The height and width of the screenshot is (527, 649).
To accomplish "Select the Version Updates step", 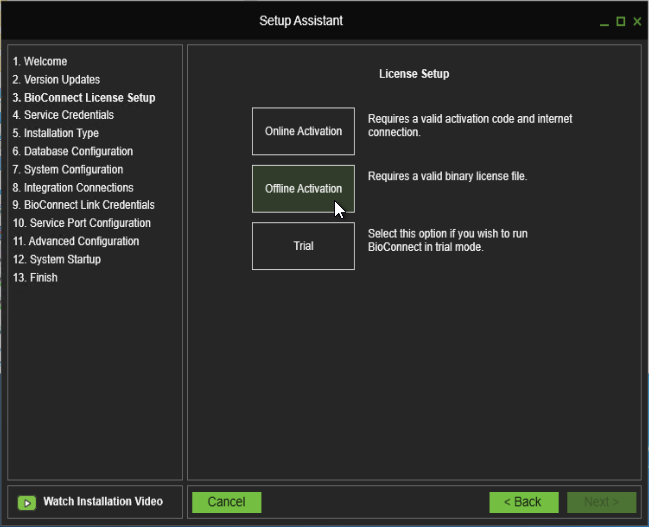I will (56, 80).
